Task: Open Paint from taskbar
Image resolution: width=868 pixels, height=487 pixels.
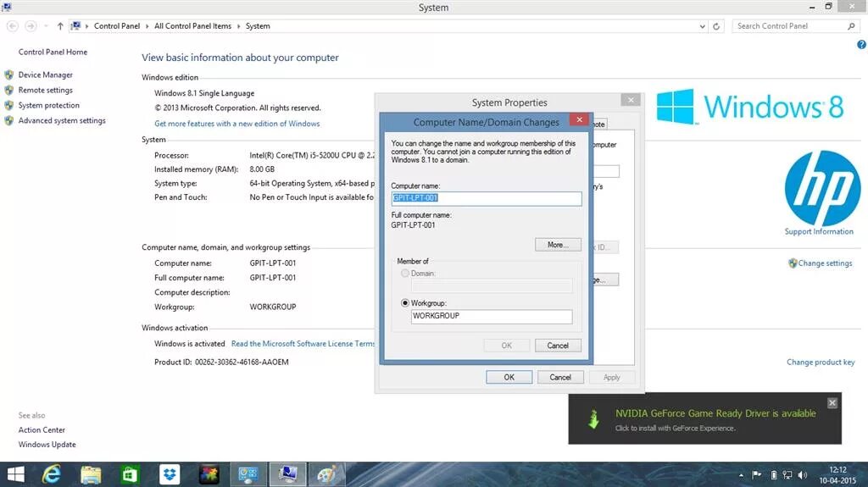Action: [326, 475]
